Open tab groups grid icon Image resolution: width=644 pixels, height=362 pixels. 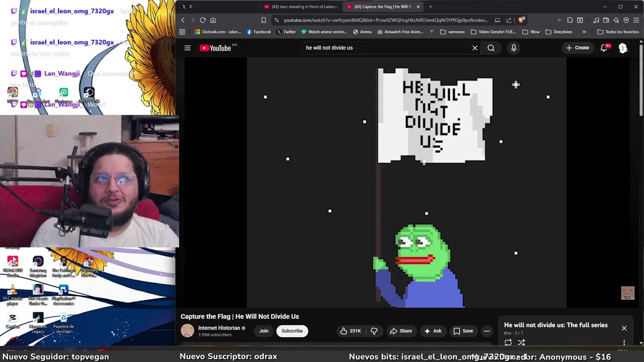[182, 32]
